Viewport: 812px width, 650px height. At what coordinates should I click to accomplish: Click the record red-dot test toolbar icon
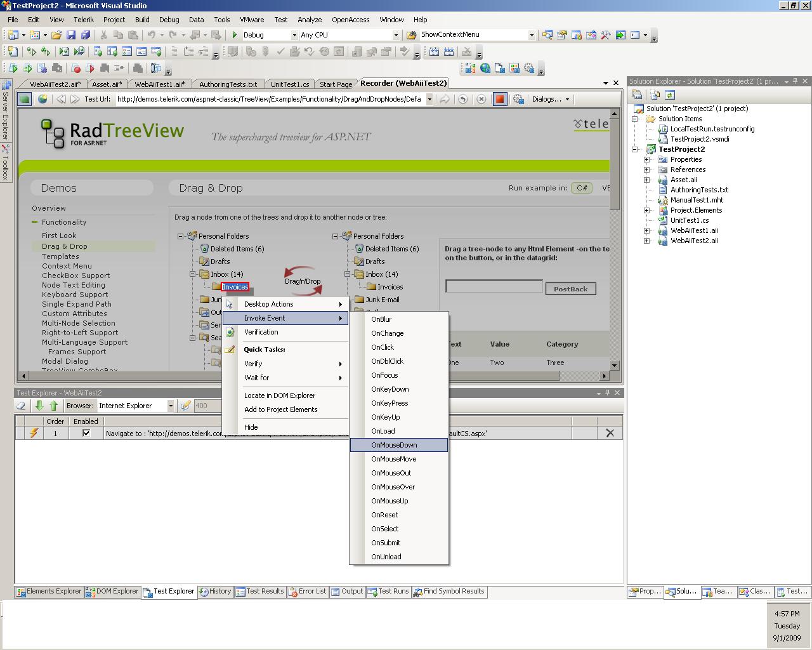(76, 69)
